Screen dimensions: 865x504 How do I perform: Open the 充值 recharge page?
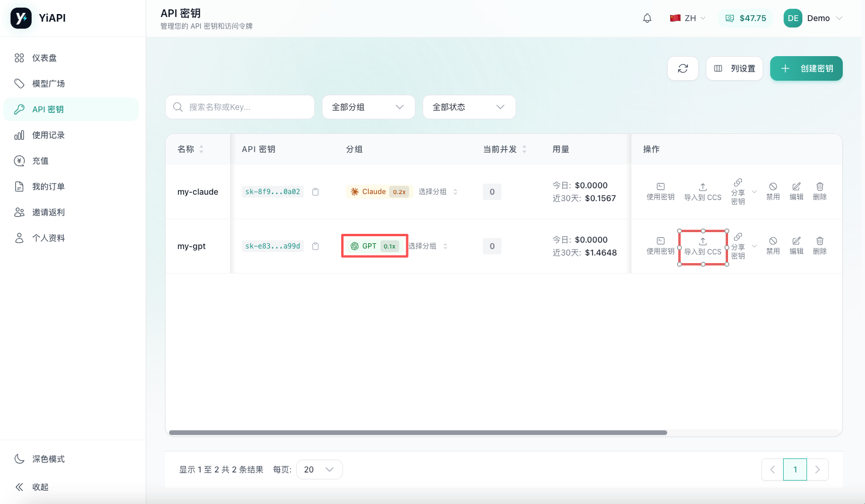[x=71, y=161]
